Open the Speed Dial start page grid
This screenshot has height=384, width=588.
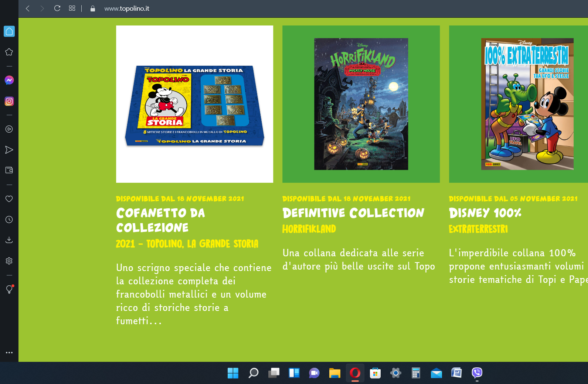72,8
